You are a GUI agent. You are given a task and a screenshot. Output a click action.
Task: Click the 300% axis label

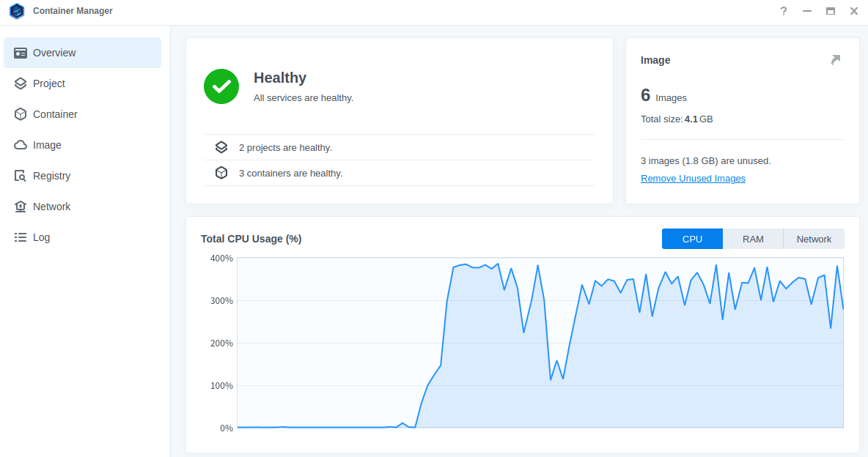[221, 301]
